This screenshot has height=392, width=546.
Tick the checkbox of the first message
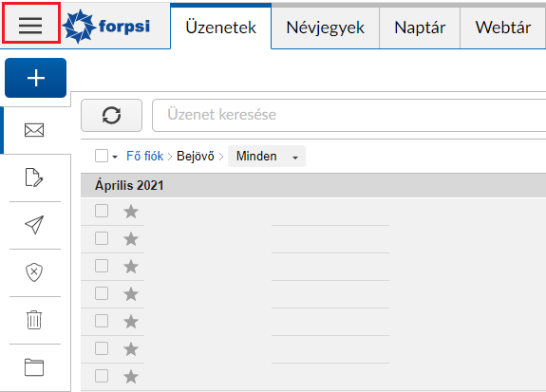click(102, 211)
